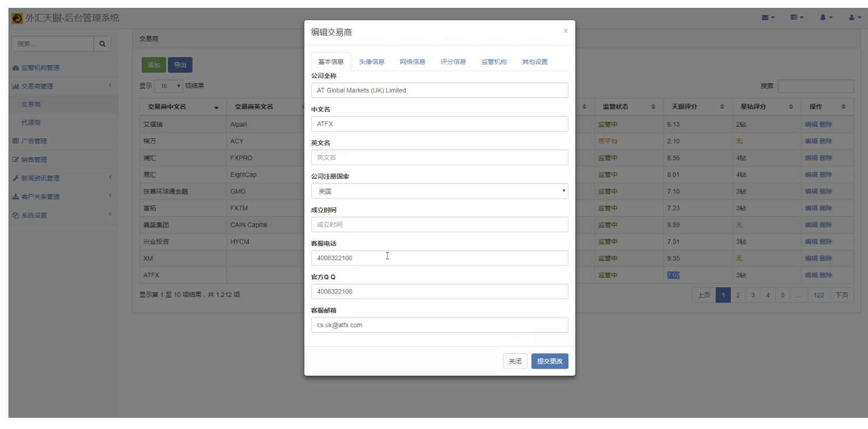This screenshot has height=429, width=868.
Task: Click the sidebar search magnifier button
Action: (102, 44)
